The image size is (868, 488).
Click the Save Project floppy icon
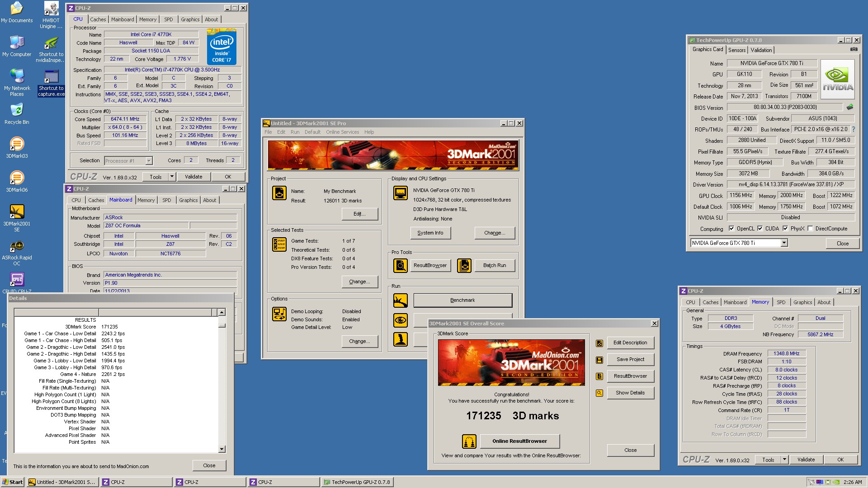coord(599,360)
